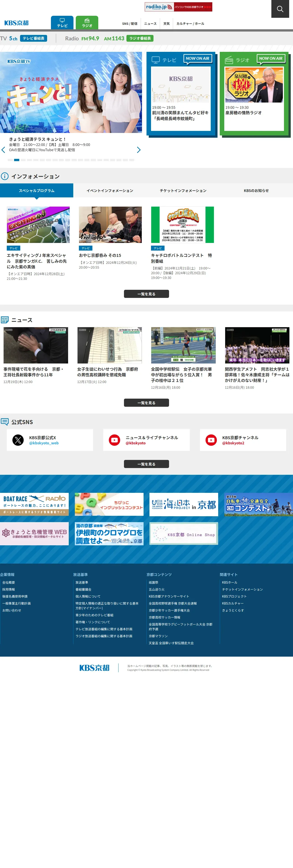The width and height of the screenshot is (293, 868).
Task: Switch to チケットインフォメーション tab
Action: coord(183,191)
